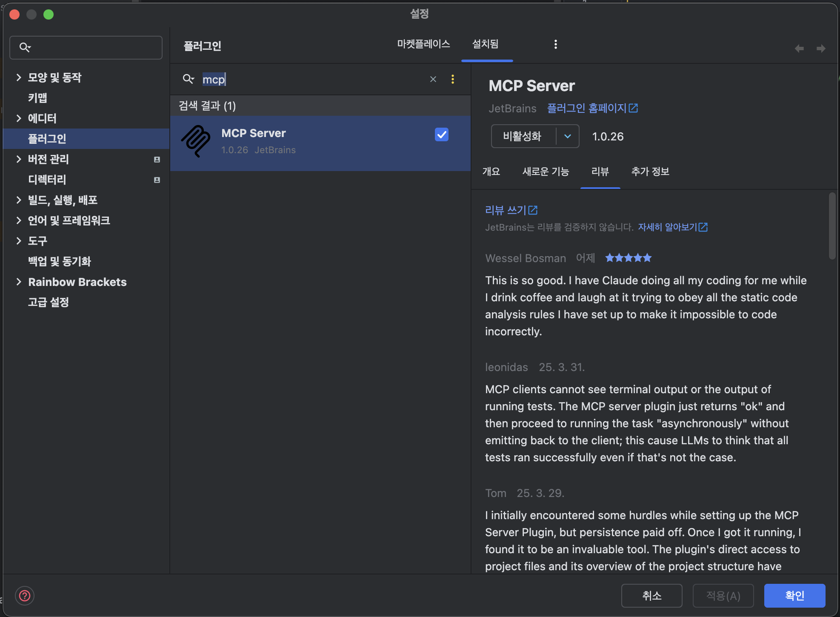
Task: Expand the 도구 settings section
Action: (18, 241)
